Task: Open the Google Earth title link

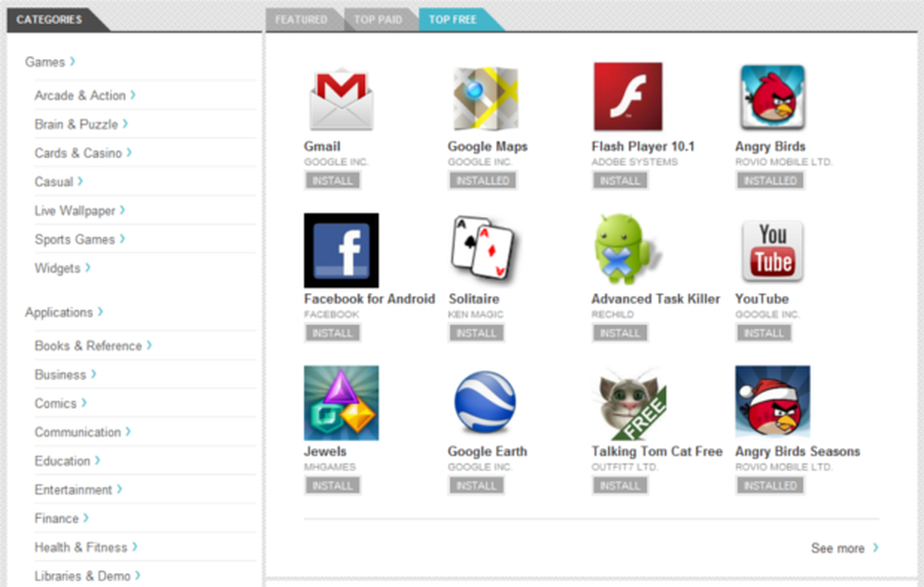Action: (487, 451)
